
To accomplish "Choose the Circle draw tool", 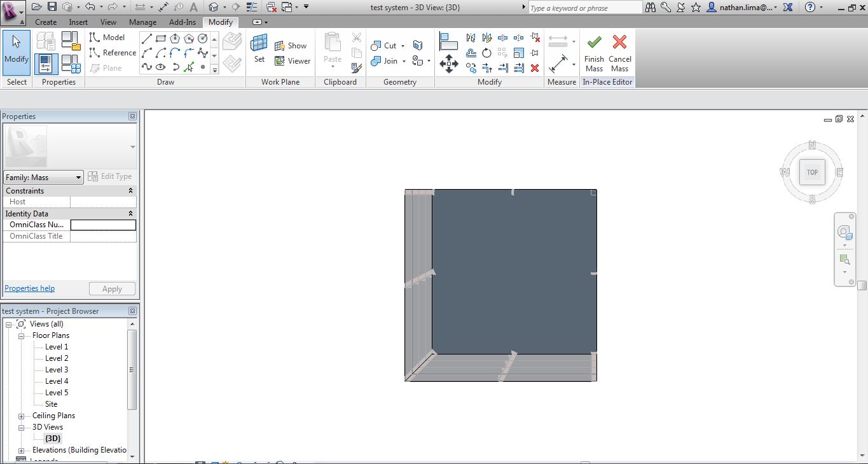I will point(203,38).
